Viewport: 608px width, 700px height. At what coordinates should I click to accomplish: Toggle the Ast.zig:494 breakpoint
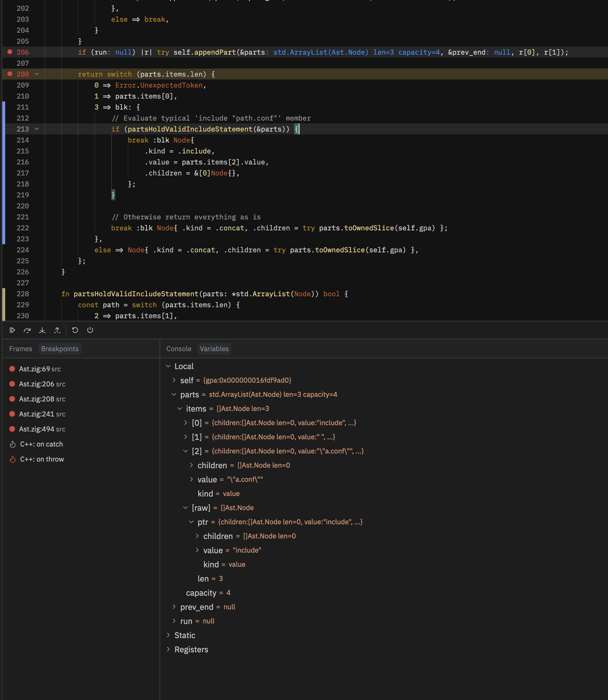12,429
